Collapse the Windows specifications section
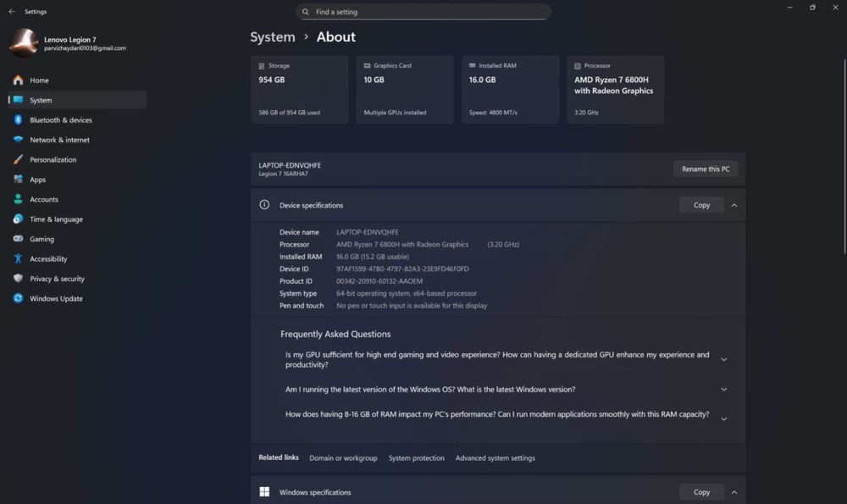Screen dimensions: 847x504 [734, 492]
